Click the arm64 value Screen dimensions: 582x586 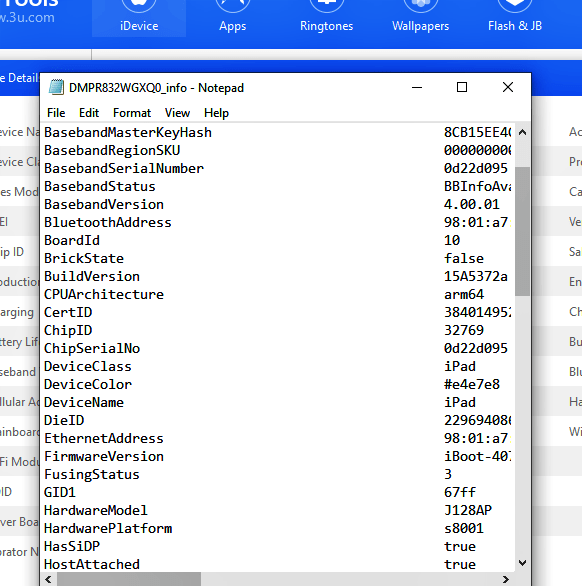pos(464,294)
